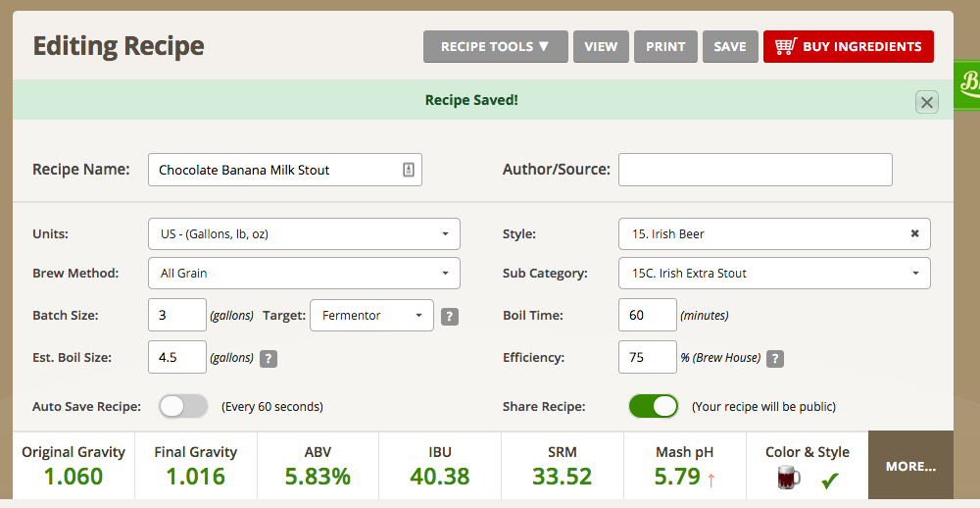Click the Save button
The width and height of the screenshot is (980, 508).
[729, 46]
